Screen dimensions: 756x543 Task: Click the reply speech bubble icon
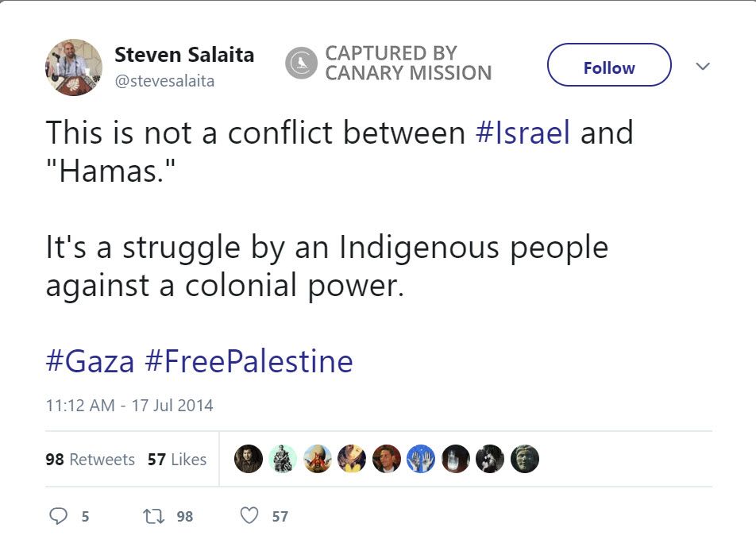[x=58, y=516]
